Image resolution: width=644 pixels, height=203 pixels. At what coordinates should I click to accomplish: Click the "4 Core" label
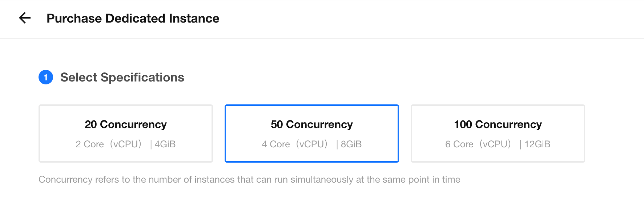coord(276,144)
